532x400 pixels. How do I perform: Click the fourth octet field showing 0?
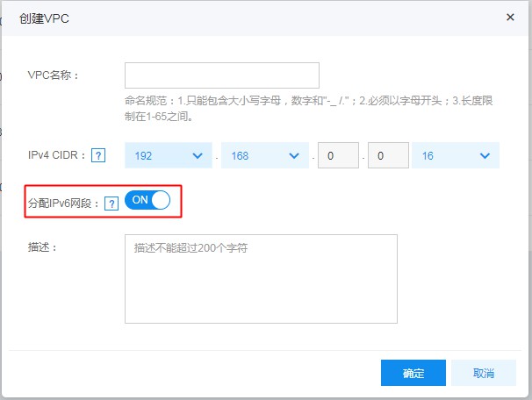(388, 155)
